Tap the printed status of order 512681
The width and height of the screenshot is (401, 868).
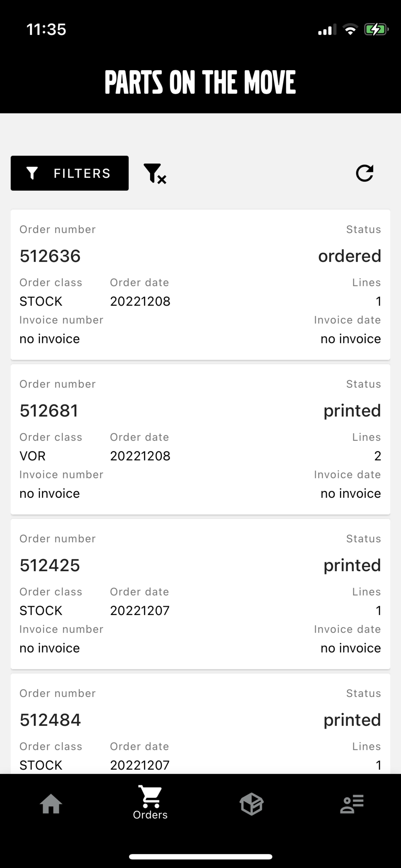click(x=352, y=412)
